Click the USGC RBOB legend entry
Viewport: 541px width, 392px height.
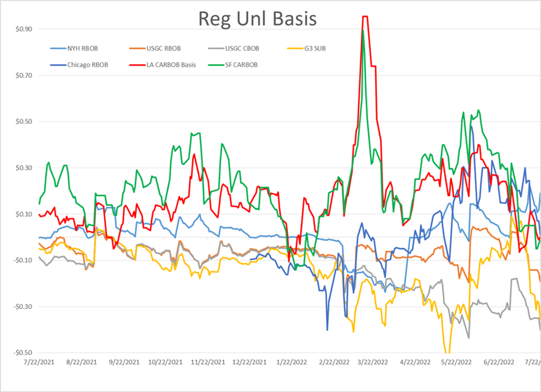pos(155,48)
